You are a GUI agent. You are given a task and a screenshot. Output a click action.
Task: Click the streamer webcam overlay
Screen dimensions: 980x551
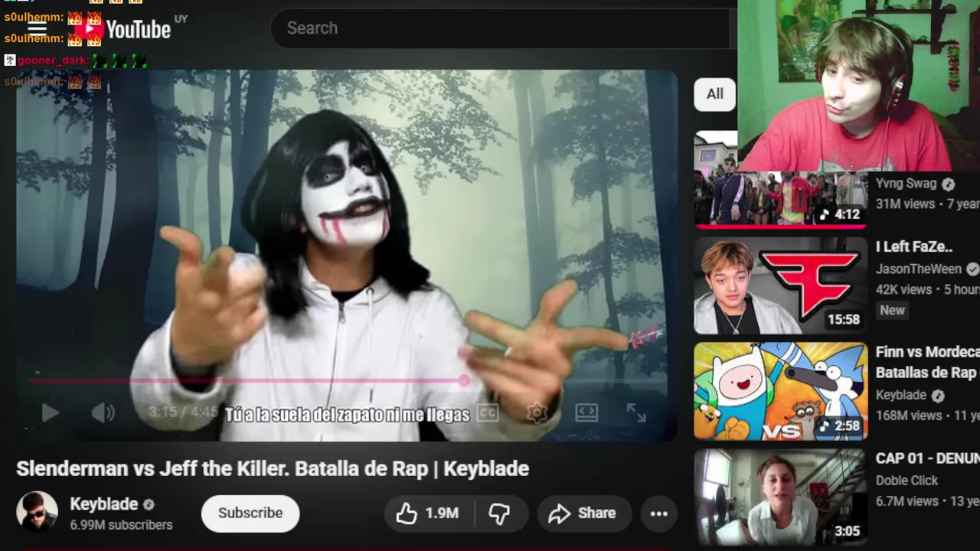point(858,85)
